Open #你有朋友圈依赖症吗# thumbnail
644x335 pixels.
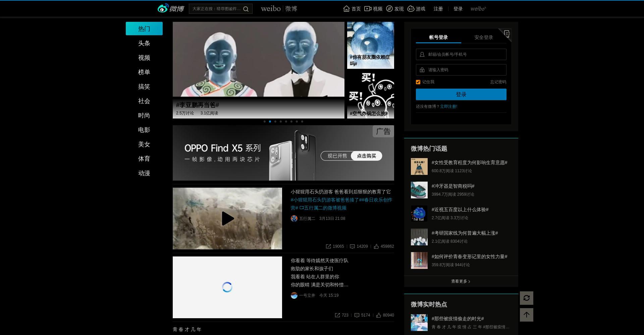click(371, 45)
